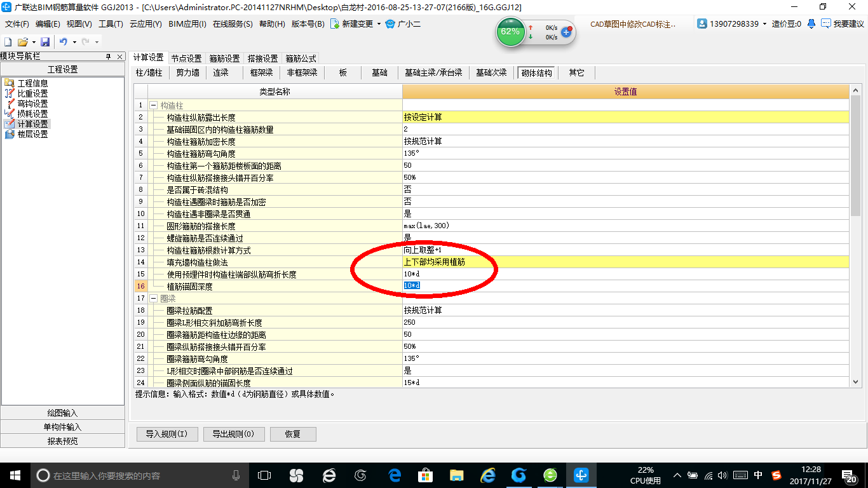
Task: Open the 在线服务(S) menu
Action: pos(233,24)
